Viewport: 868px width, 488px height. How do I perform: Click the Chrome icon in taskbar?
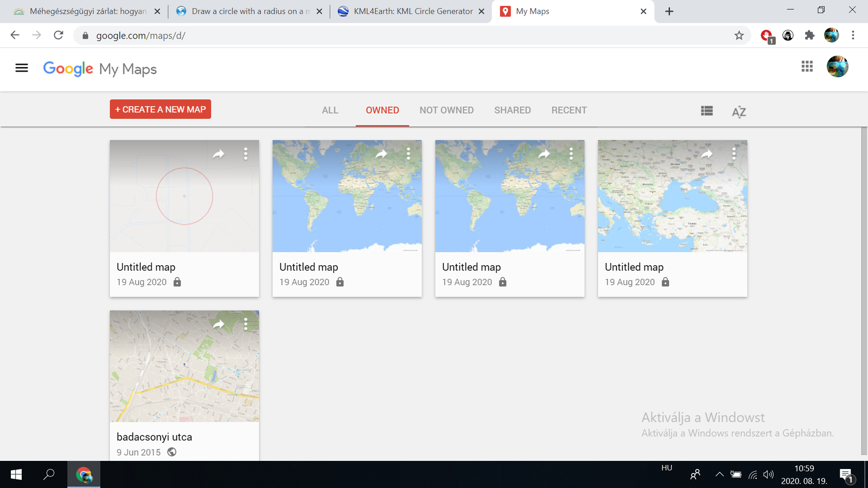[84, 474]
